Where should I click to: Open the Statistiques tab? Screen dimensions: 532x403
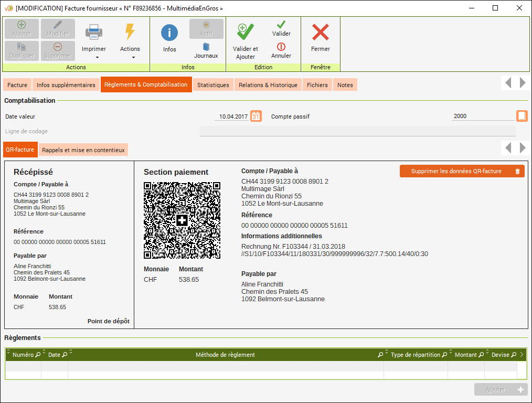(x=213, y=85)
